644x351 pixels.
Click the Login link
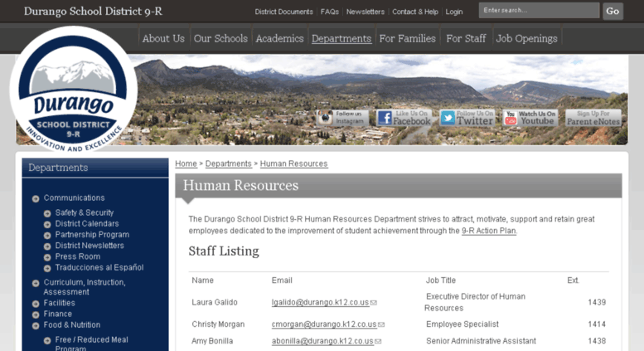454,12
